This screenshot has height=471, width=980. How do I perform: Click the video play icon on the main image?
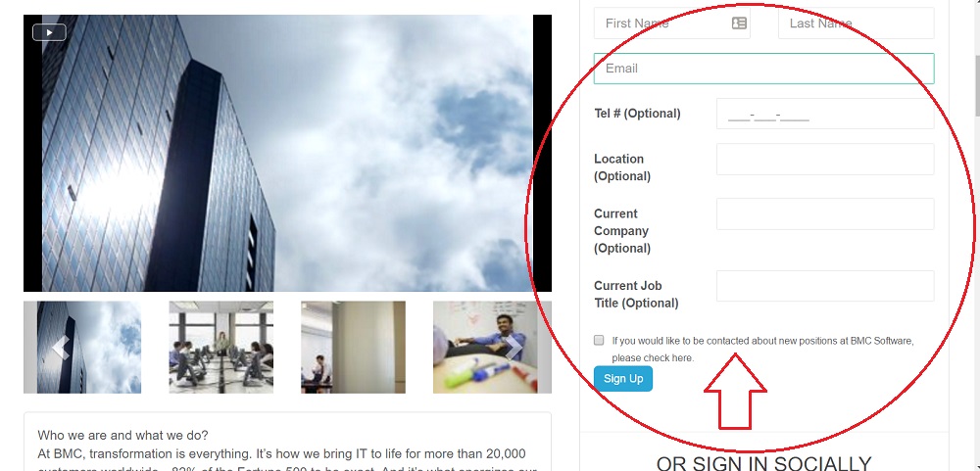pyautogui.click(x=49, y=32)
